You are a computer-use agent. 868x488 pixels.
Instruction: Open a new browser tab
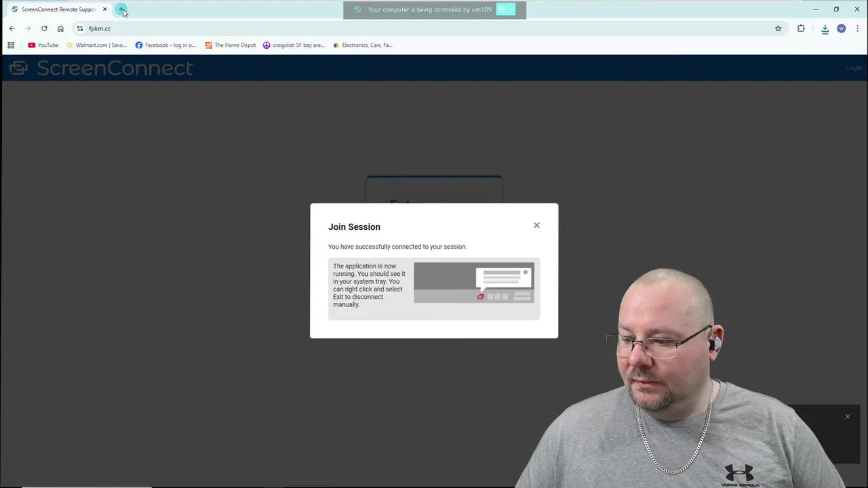[x=121, y=9]
